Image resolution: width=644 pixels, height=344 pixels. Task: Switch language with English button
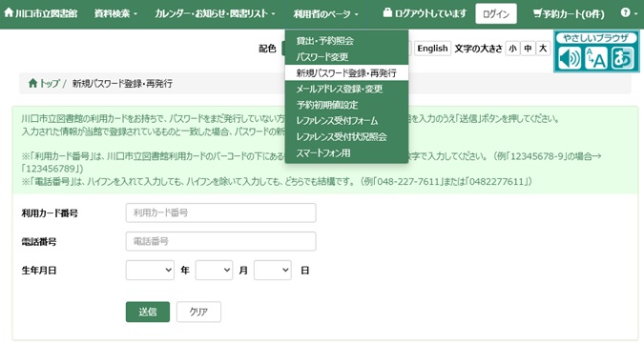(432, 49)
